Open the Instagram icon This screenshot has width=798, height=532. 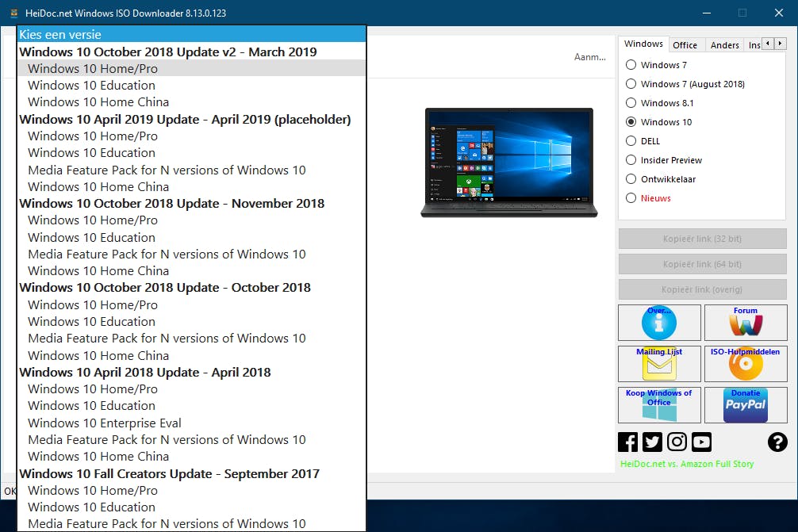click(x=677, y=442)
